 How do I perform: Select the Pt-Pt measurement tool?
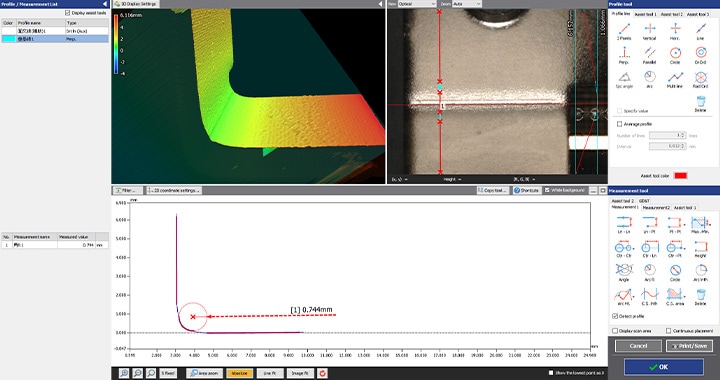point(675,225)
